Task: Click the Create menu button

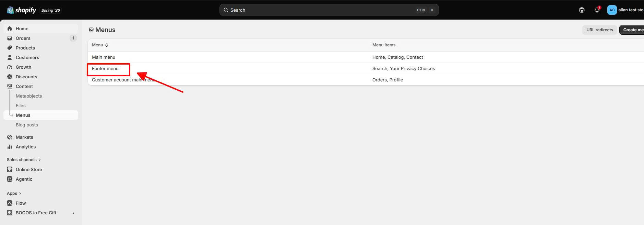Action: click(632, 30)
